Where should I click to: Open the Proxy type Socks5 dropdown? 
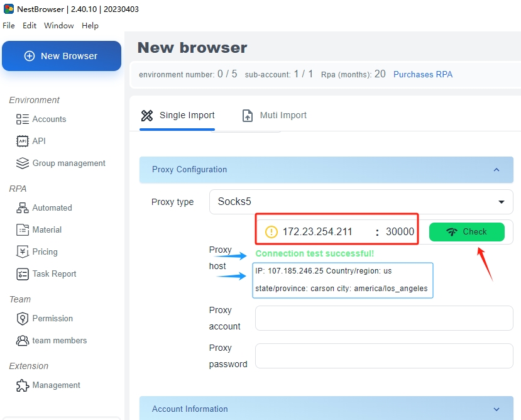point(361,202)
